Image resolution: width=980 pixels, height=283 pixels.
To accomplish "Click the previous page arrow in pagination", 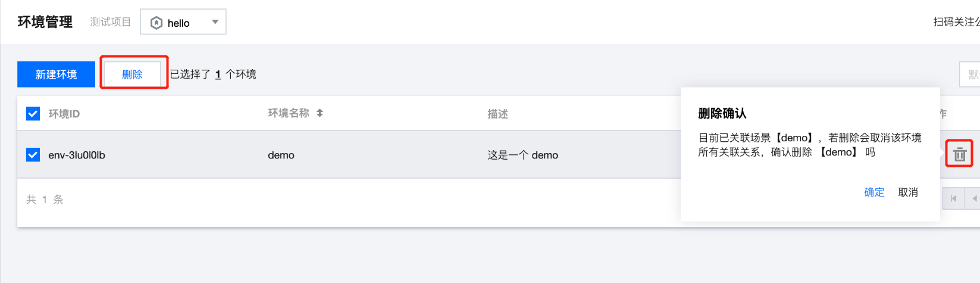I will coord(973,198).
